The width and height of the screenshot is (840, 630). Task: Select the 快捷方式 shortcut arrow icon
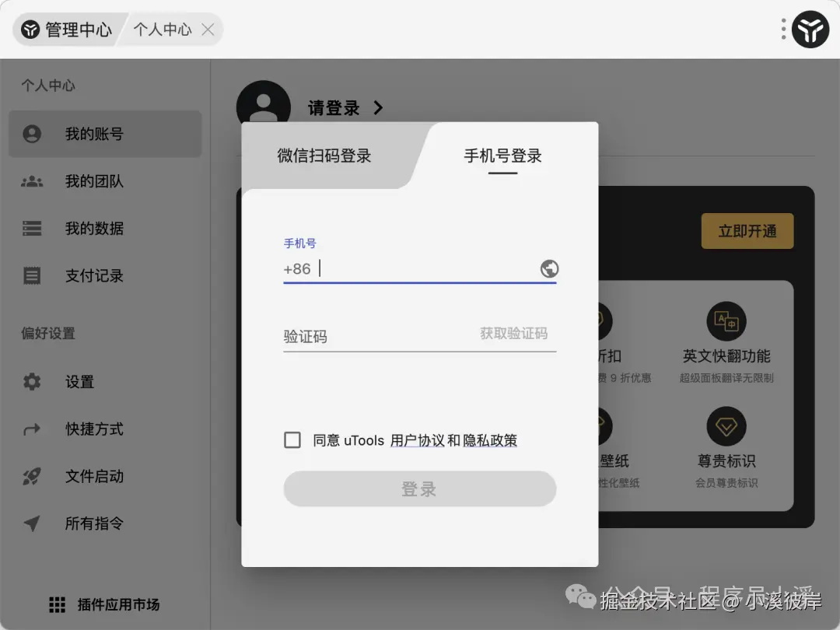[31, 429]
